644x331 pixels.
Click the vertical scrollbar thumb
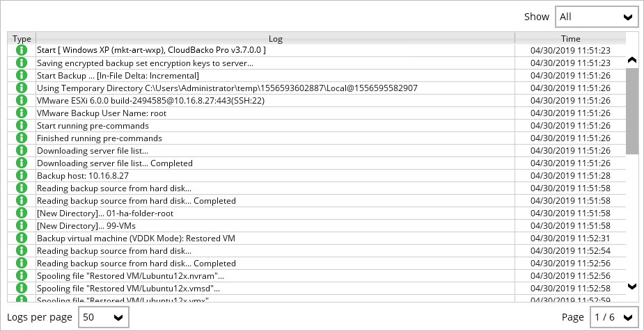pyautogui.click(x=632, y=111)
